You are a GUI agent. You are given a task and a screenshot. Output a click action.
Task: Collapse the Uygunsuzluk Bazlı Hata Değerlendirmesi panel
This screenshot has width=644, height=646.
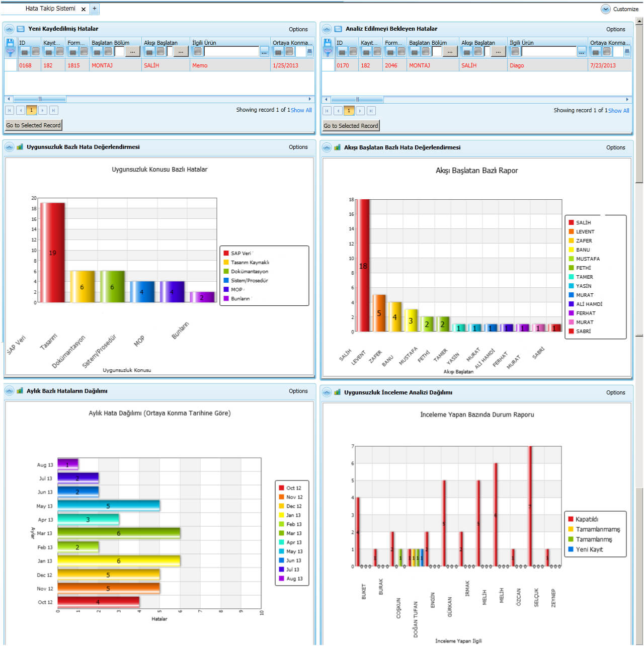(x=9, y=147)
